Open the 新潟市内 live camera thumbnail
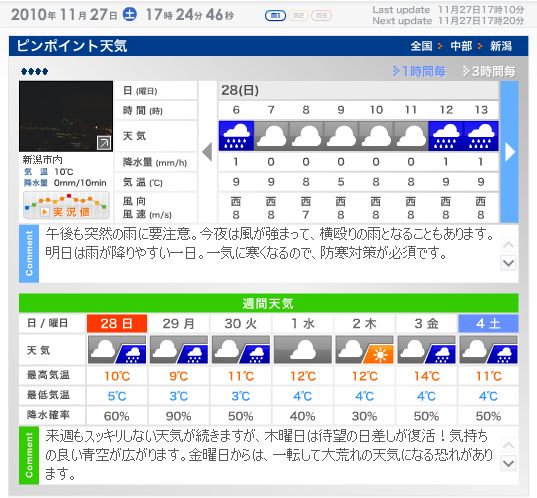Viewport: 537px width, 498px height. click(x=66, y=116)
